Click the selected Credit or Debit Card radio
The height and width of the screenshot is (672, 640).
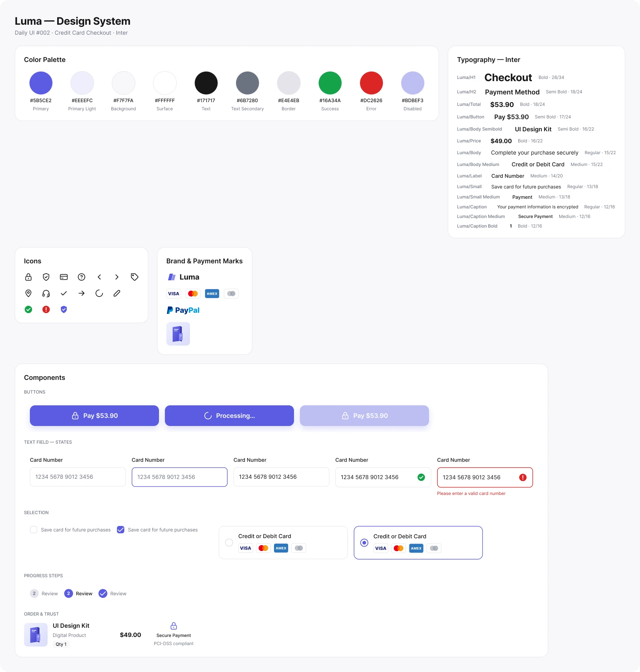click(364, 543)
